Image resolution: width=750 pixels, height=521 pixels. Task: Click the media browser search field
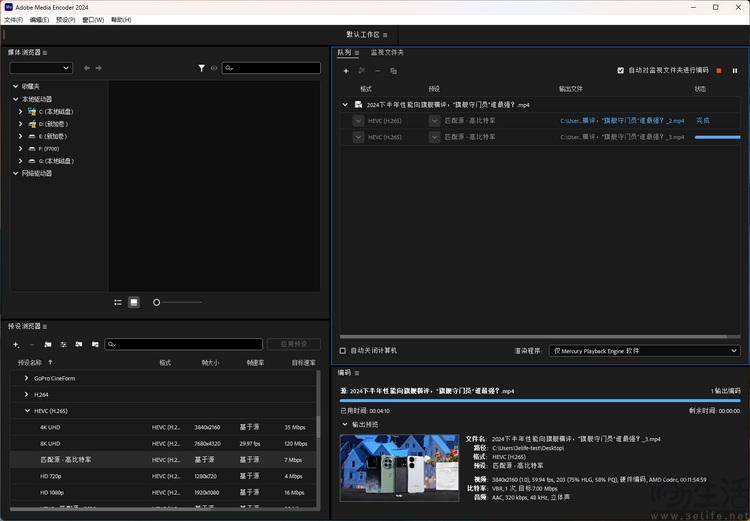(271, 68)
